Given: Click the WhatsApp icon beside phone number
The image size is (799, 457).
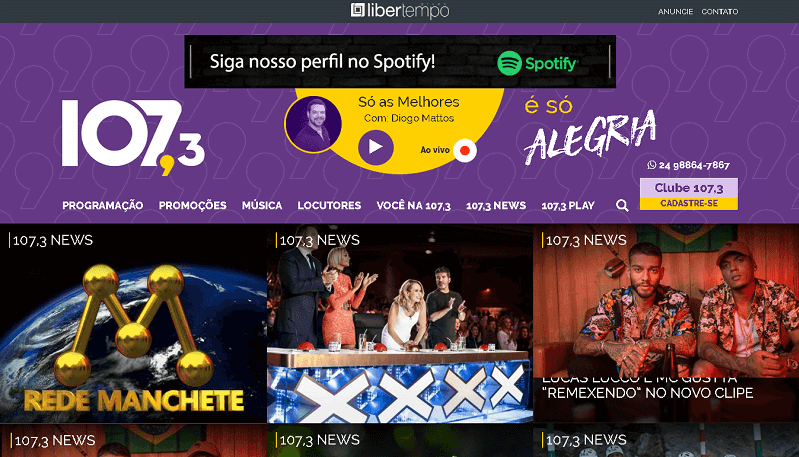Looking at the screenshot, I should pos(651,165).
